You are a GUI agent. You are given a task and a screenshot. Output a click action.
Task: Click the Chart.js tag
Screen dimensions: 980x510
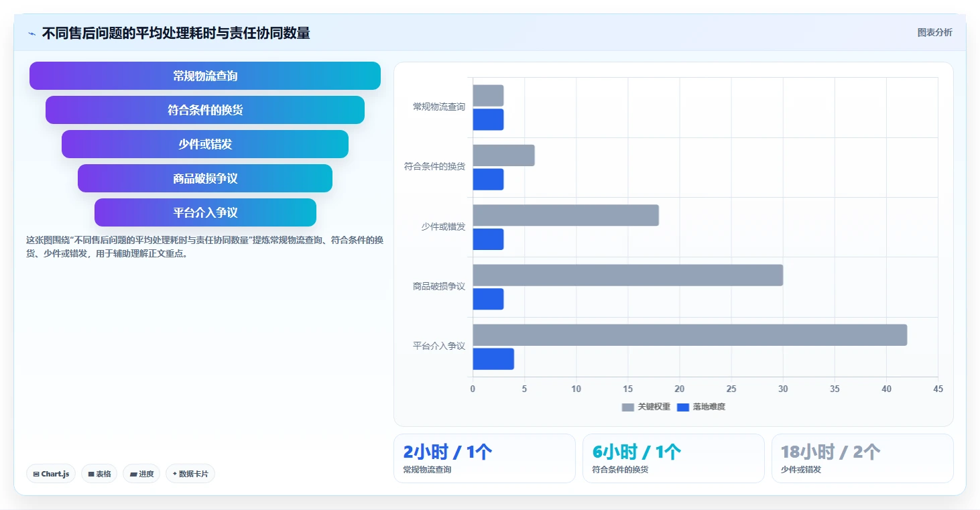[51, 474]
